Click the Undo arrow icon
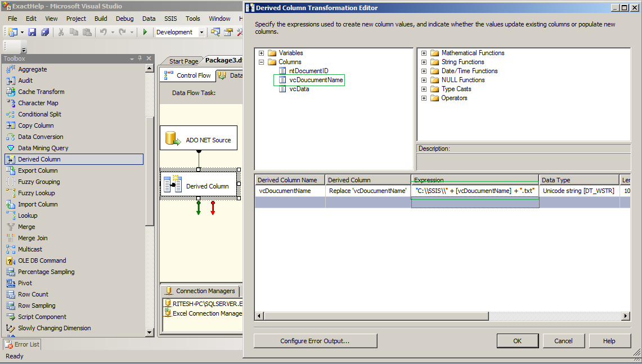Viewport: 642px width, 364px height. tap(104, 32)
